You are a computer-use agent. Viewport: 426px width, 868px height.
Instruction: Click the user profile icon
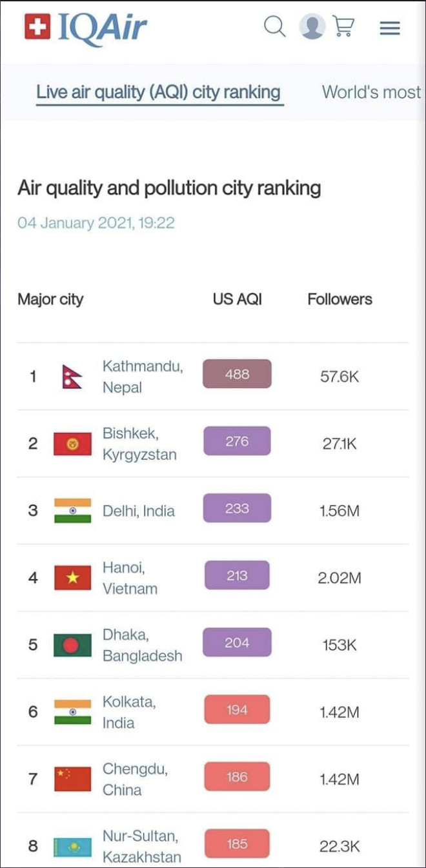(x=312, y=27)
